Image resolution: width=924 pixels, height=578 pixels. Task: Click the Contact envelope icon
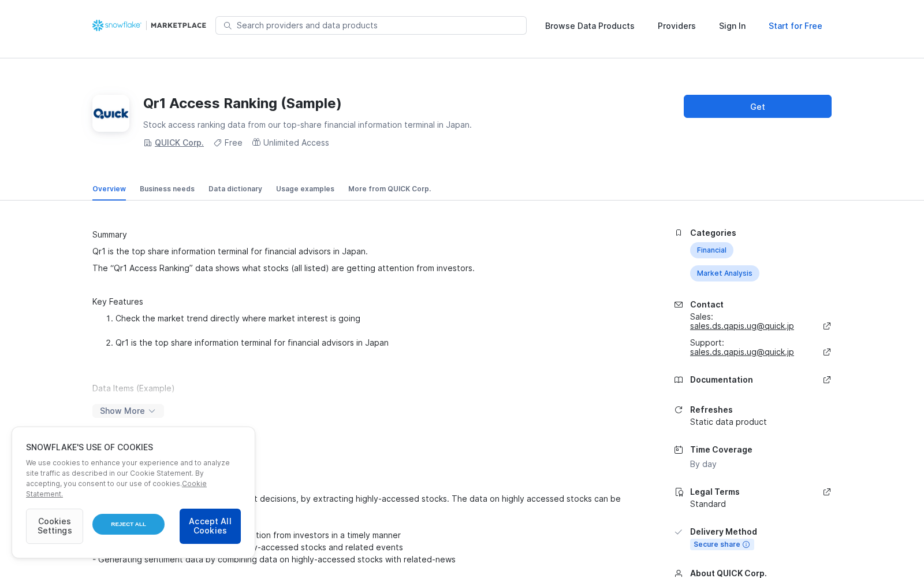click(x=679, y=305)
